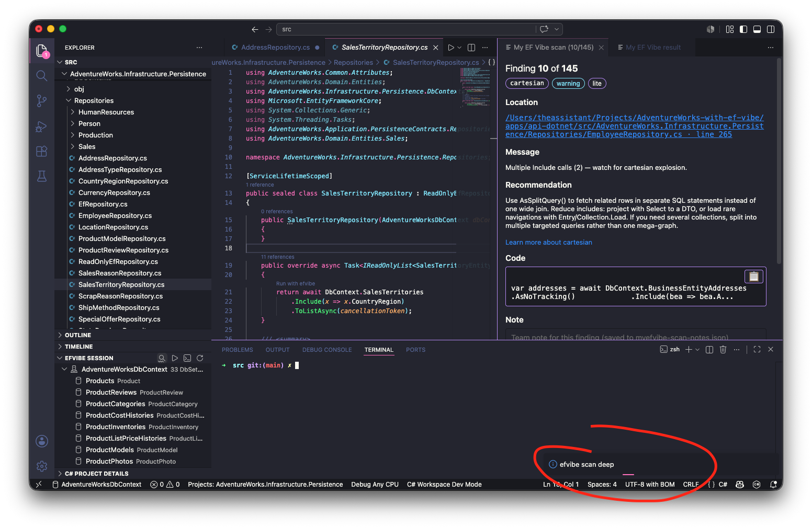Open the Extensions view

point(42,152)
